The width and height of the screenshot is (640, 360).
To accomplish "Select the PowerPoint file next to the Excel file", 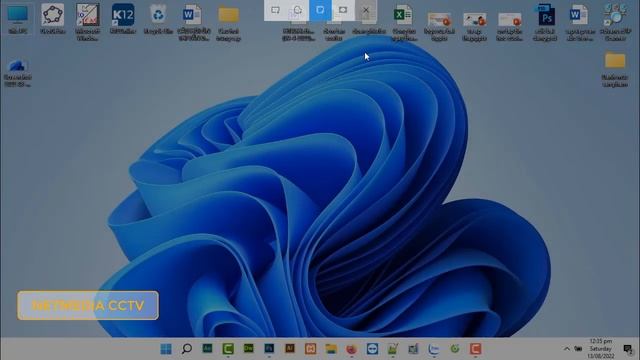I will pos(439,26).
